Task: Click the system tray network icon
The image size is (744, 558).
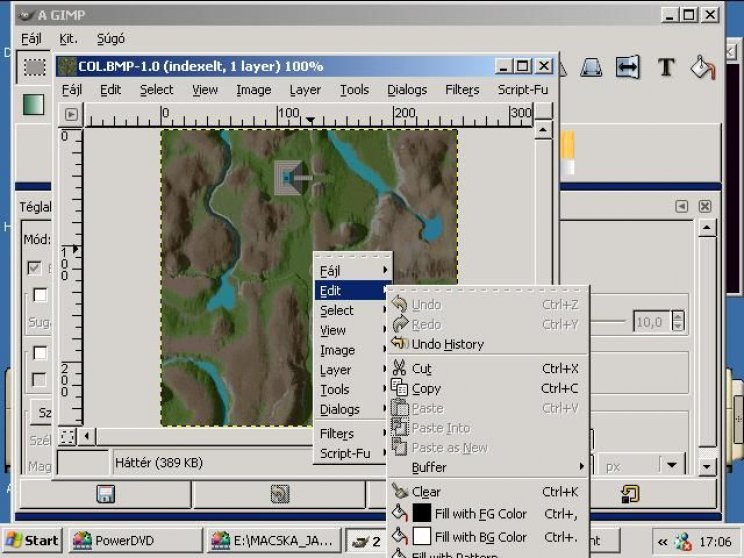Action: (x=683, y=541)
